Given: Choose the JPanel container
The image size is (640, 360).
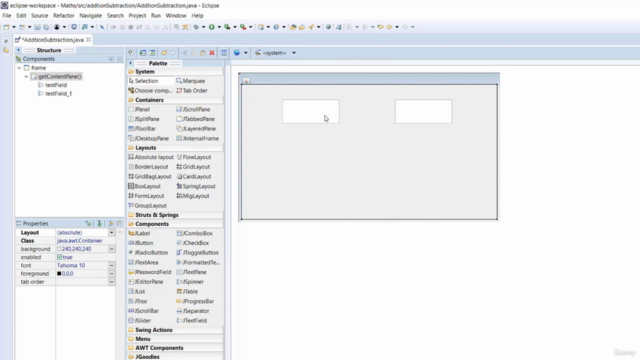Looking at the screenshot, I should click(x=139, y=109).
